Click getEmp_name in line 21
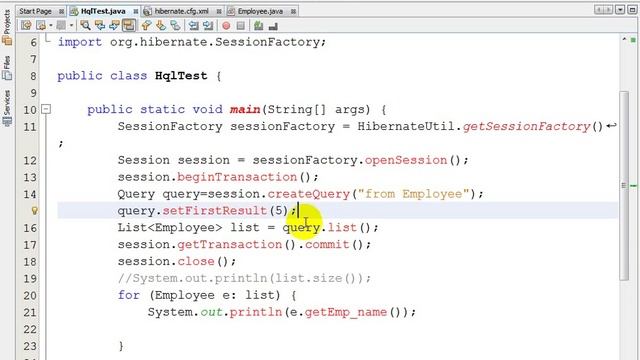640x360 pixels. pos(345,312)
